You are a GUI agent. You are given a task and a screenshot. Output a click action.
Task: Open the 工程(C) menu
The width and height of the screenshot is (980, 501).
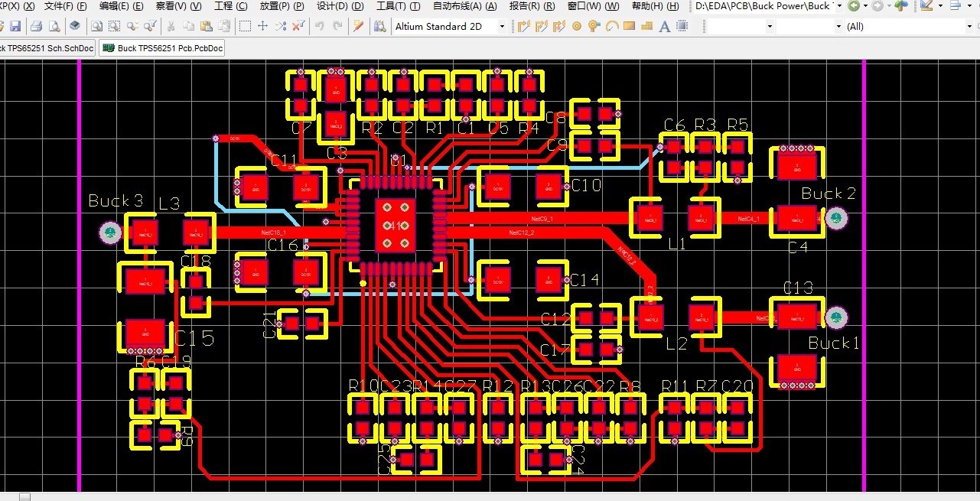coord(231,6)
